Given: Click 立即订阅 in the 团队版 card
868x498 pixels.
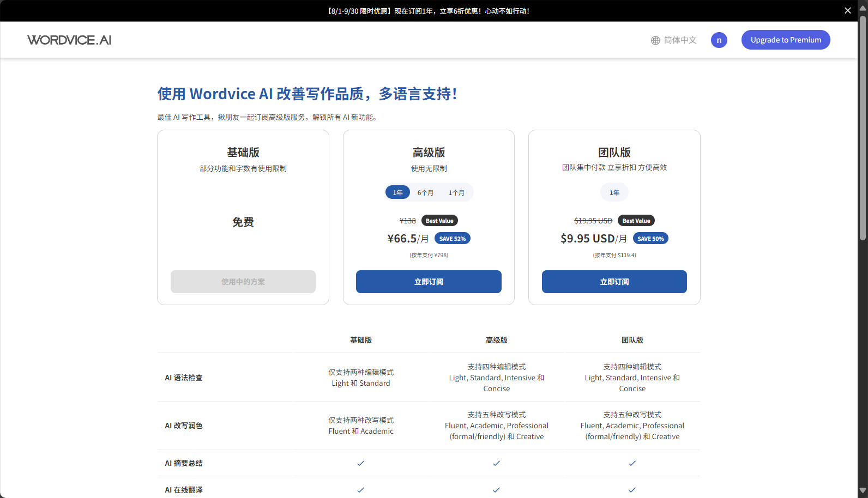Looking at the screenshot, I should tap(614, 282).
